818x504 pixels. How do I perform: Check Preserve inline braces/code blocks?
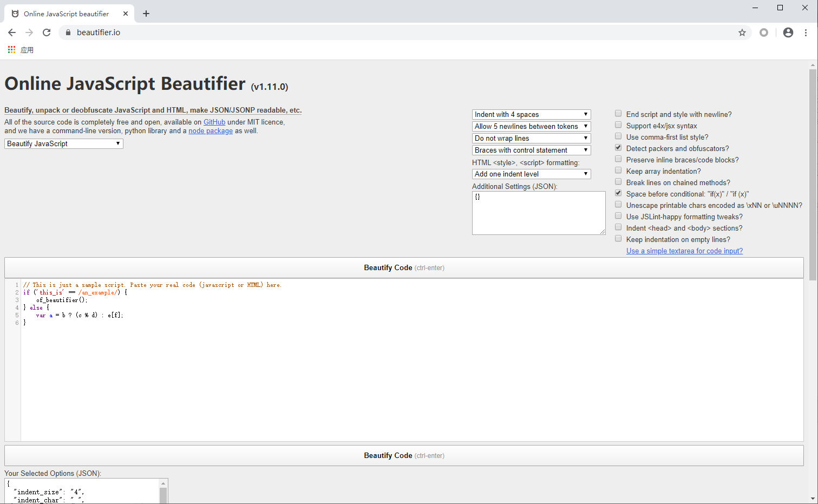click(618, 159)
